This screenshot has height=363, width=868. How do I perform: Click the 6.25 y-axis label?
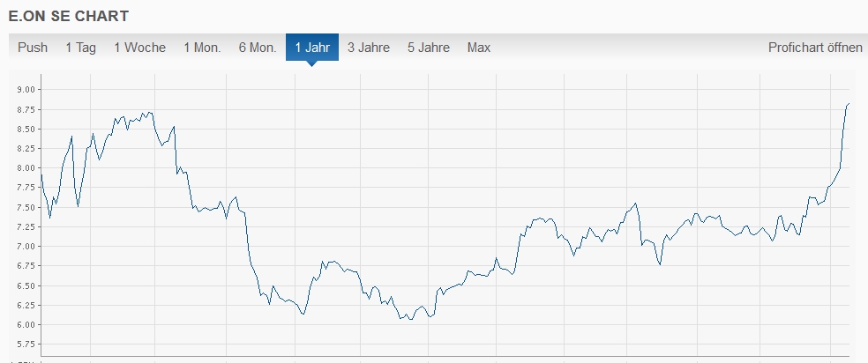pyautogui.click(x=26, y=305)
